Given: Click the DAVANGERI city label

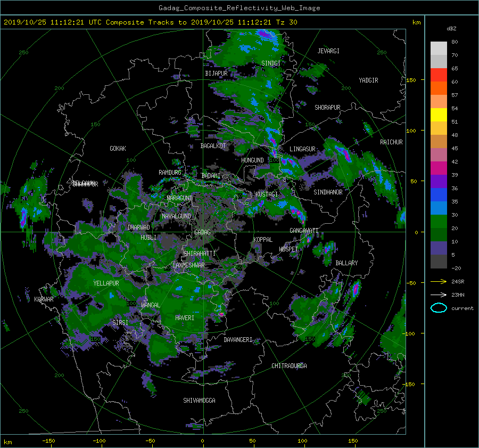Looking at the screenshot, I should click(x=238, y=340).
